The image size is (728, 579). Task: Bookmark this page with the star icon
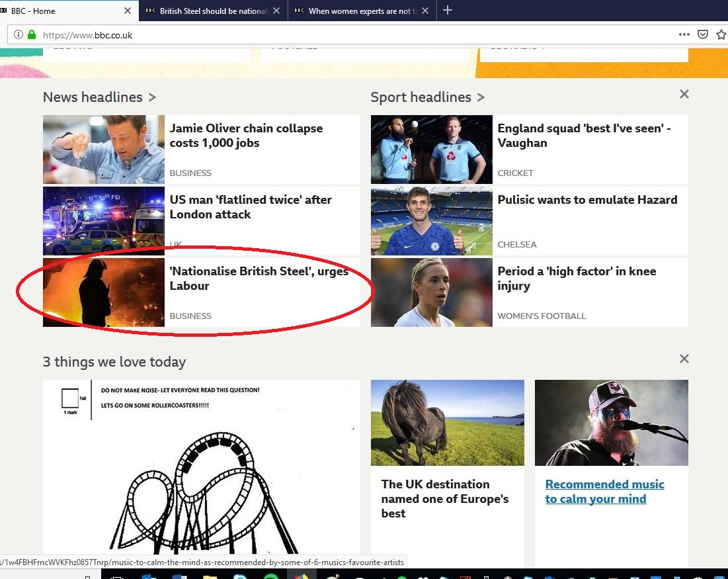721,34
